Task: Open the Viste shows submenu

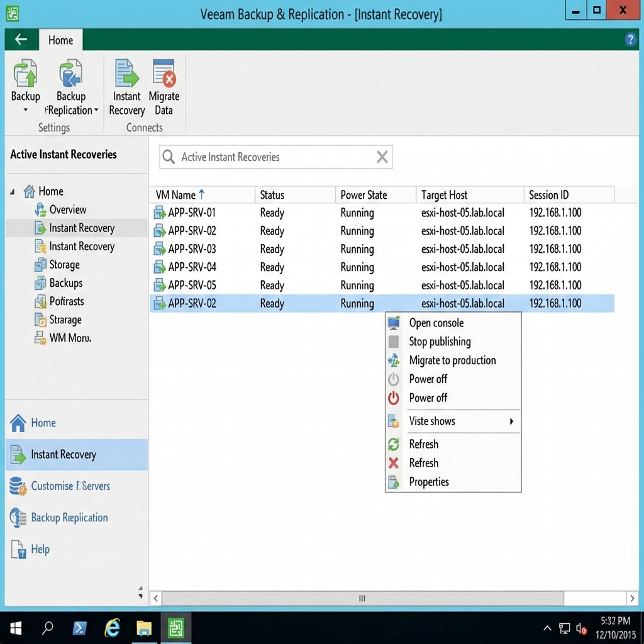Action: 432,421
